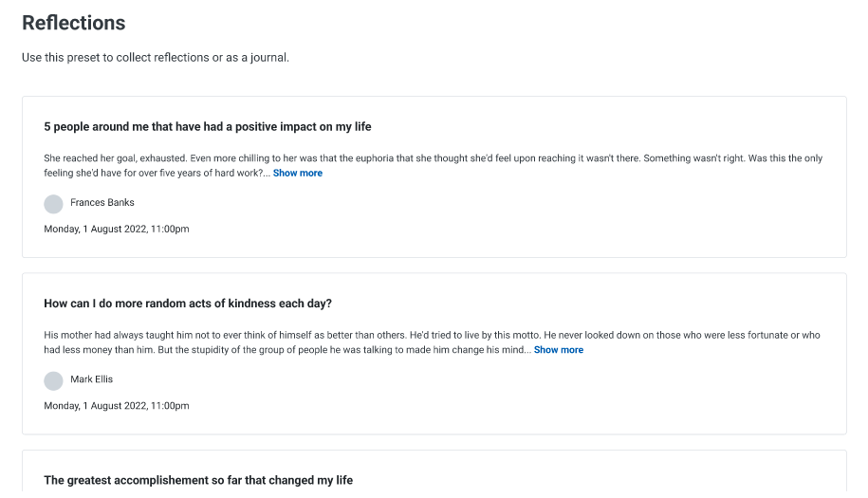Expand Frances Banks entry with Show more

click(x=297, y=174)
